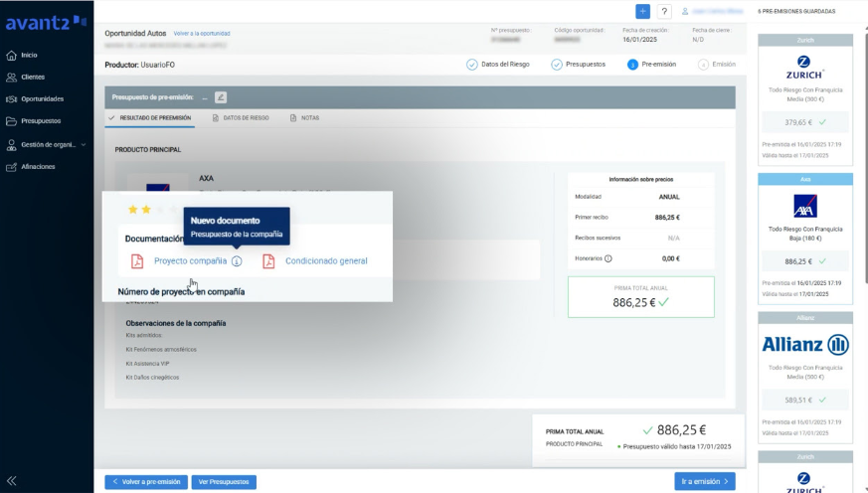Go to the Presupuestos step

(578, 65)
